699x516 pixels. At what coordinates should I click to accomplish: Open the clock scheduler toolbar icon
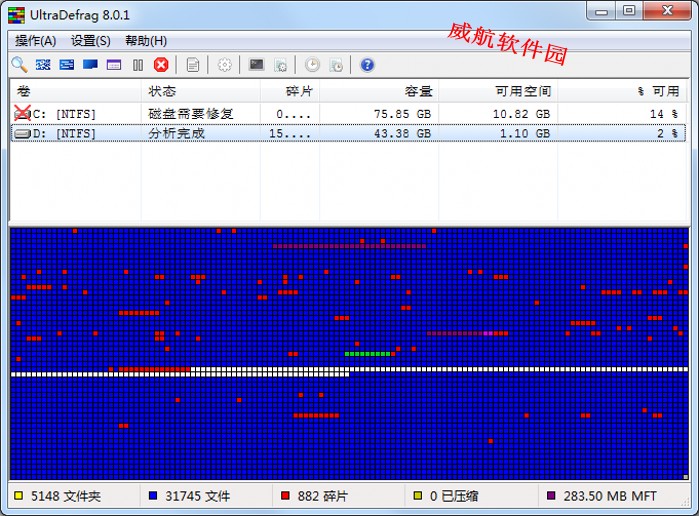click(312, 65)
